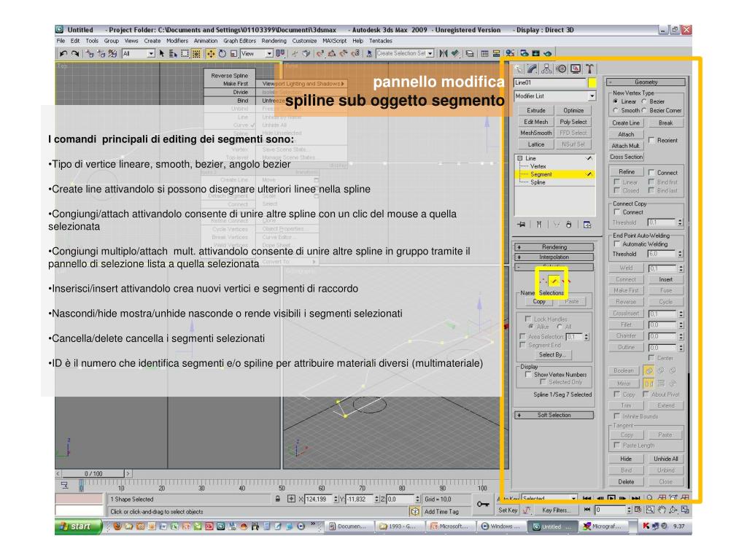Collapse the Line tree node in stack
This screenshot has width=747, height=560.
pyautogui.click(x=520, y=158)
